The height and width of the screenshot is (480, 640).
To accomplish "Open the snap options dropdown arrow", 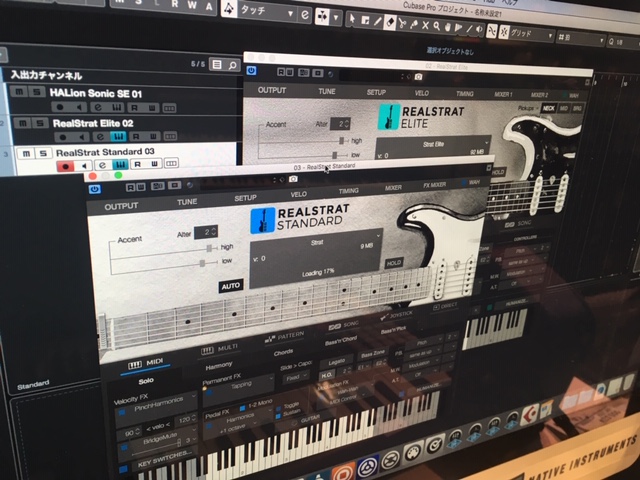I will (x=336, y=18).
